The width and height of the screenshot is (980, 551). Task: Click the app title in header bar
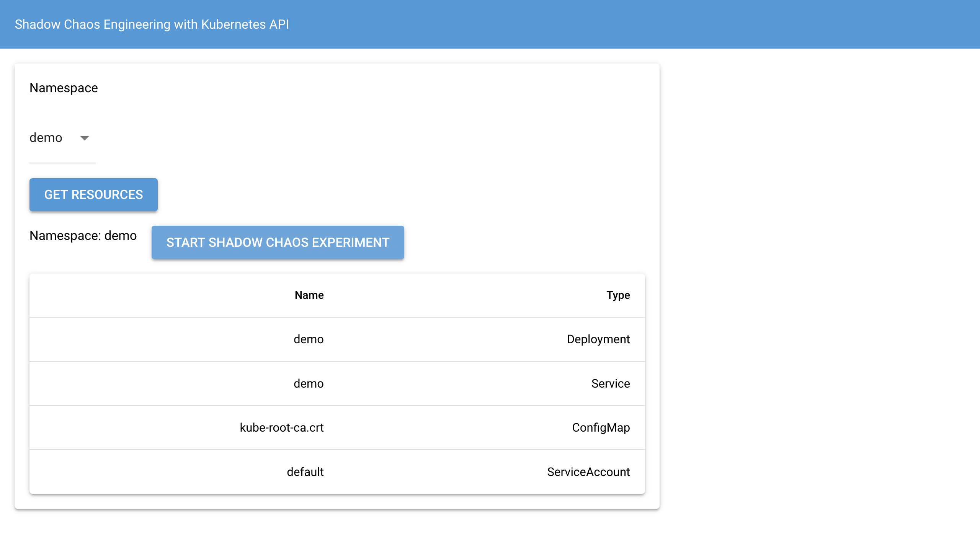pyautogui.click(x=152, y=24)
